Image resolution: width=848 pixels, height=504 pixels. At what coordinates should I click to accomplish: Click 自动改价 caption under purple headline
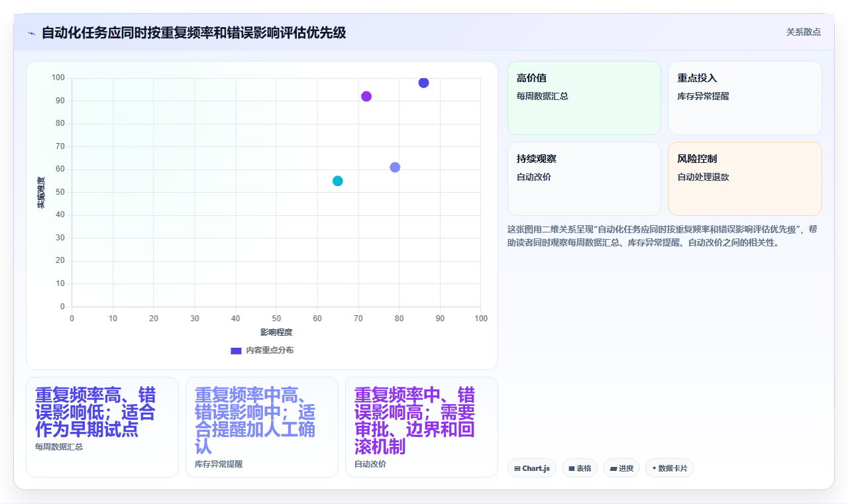click(x=370, y=464)
